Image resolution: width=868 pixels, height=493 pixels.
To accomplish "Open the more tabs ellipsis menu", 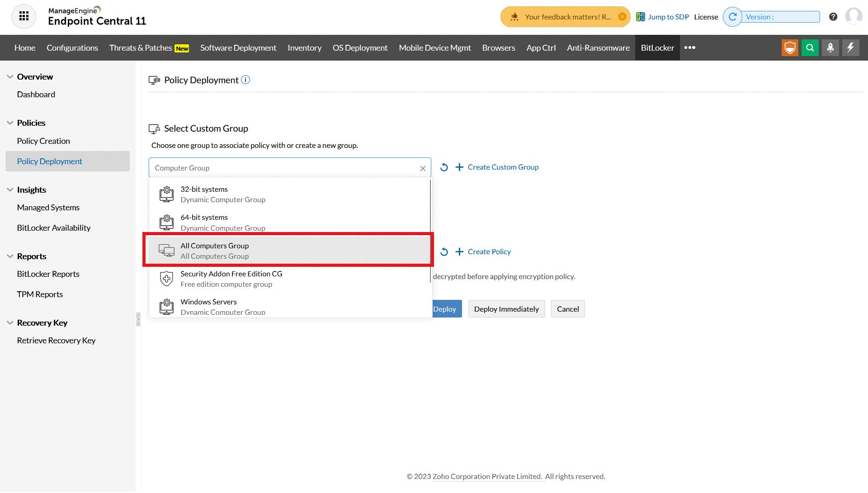I will point(690,48).
